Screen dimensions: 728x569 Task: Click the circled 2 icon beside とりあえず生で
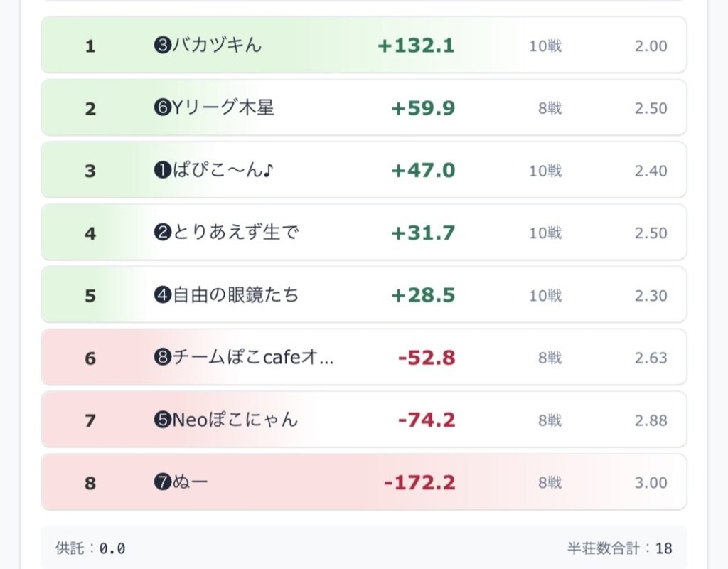point(163,233)
